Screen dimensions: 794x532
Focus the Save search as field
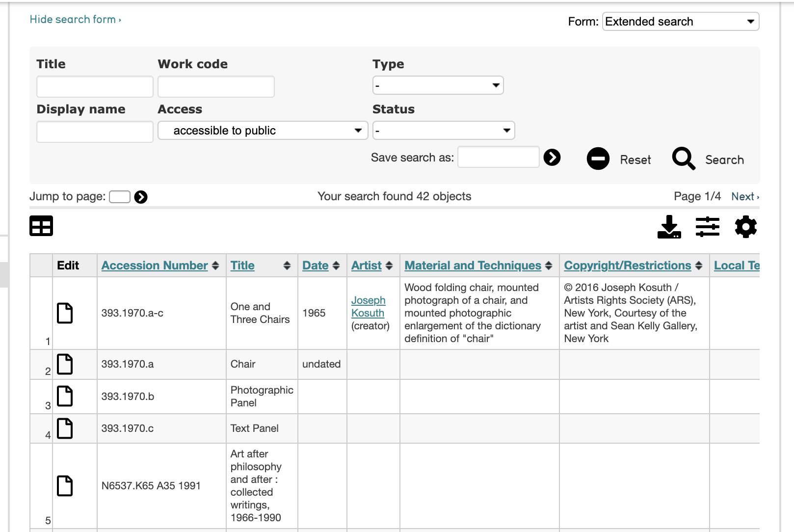click(x=499, y=157)
